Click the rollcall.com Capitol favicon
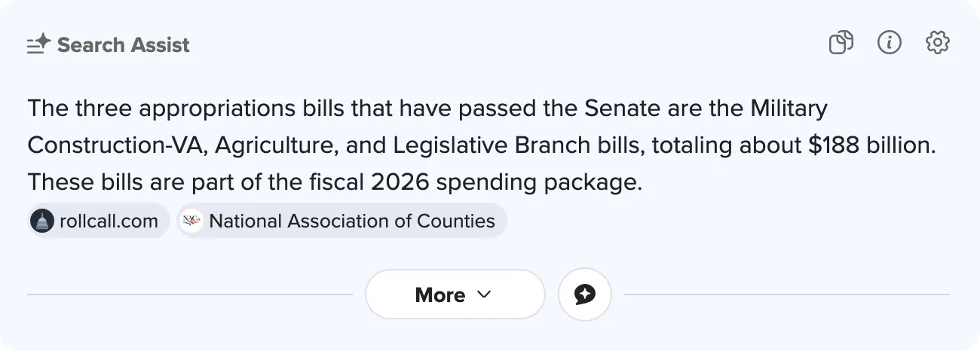 point(42,221)
